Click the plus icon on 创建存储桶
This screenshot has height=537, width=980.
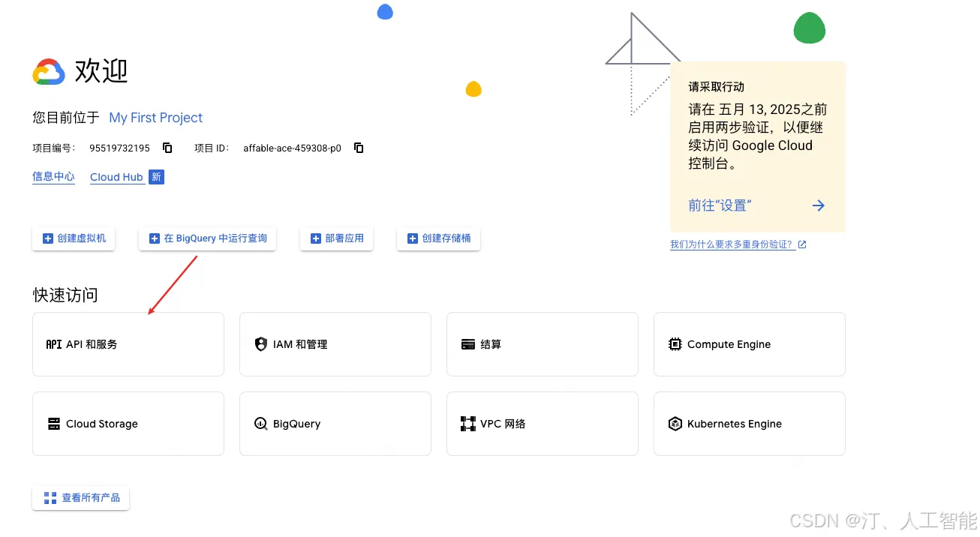point(413,238)
